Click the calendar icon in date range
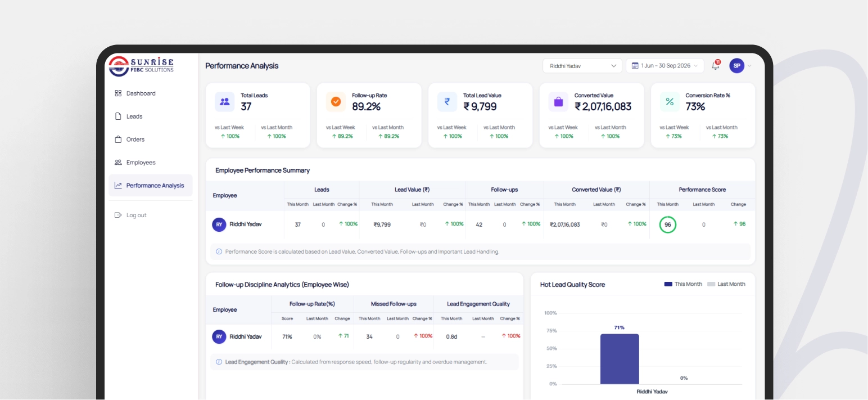The width and height of the screenshot is (868, 400). 635,66
